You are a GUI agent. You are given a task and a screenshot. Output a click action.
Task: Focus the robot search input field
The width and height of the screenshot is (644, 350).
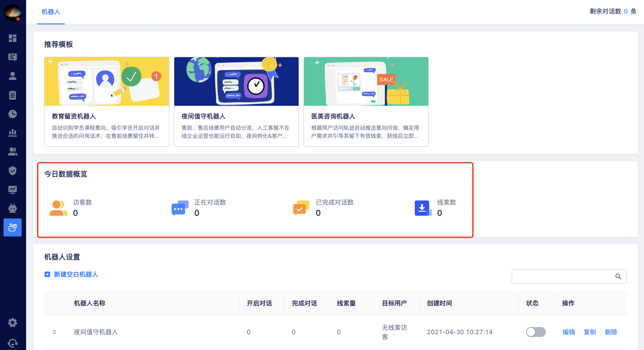coord(569,277)
